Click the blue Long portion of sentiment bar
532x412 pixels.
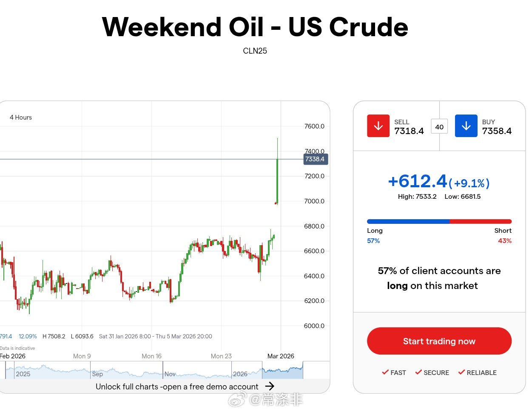point(408,221)
